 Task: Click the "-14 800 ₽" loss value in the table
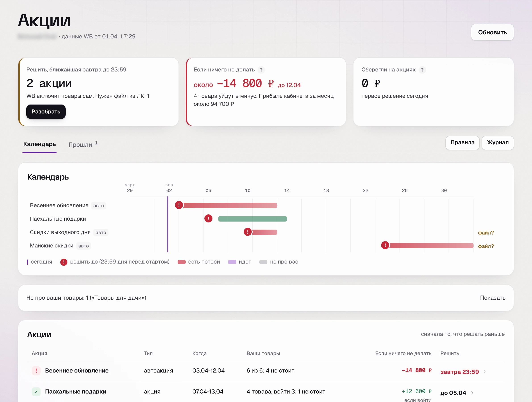click(x=417, y=371)
